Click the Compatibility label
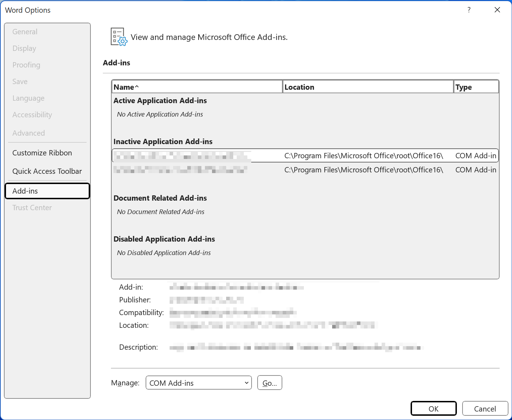Image resolution: width=512 pixels, height=420 pixels. (141, 313)
